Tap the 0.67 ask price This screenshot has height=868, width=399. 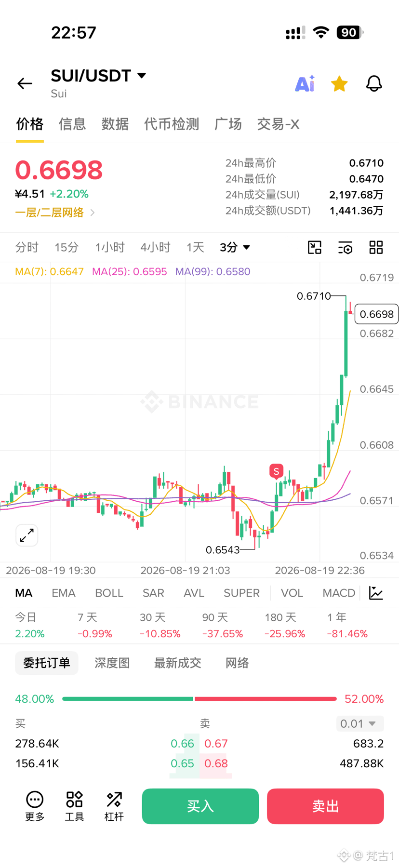coord(216,744)
